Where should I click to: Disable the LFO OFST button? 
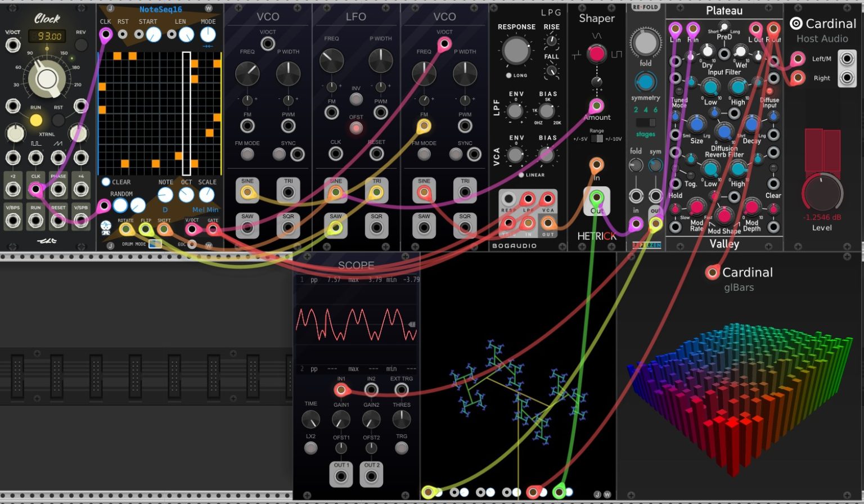(356, 128)
